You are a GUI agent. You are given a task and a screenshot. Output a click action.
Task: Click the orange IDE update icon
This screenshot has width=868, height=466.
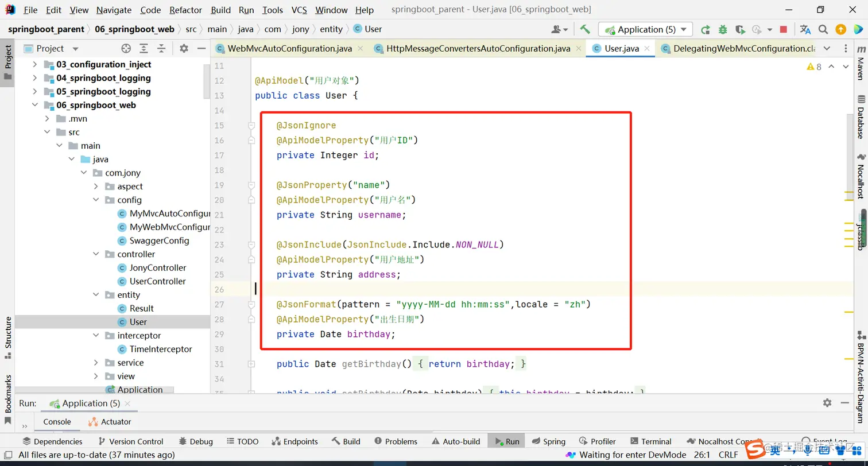[840, 29]
